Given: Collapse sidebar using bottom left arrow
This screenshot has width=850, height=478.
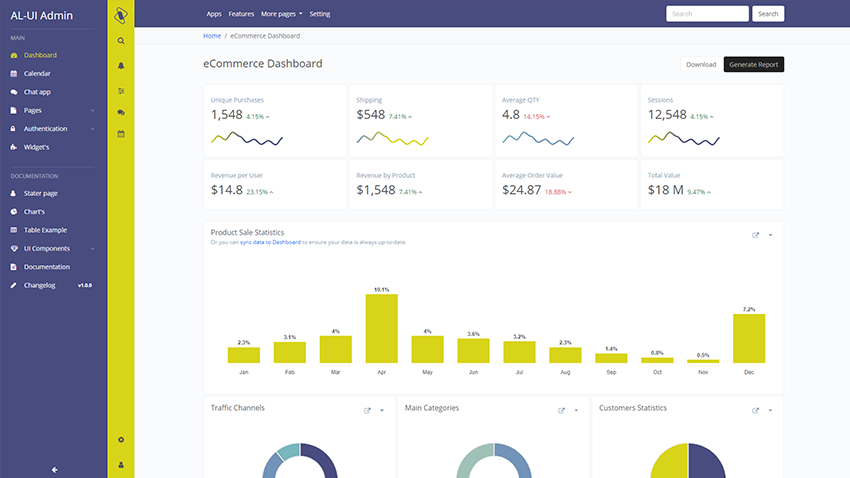Looking at the screenshot, I should [x=54, y=469].
